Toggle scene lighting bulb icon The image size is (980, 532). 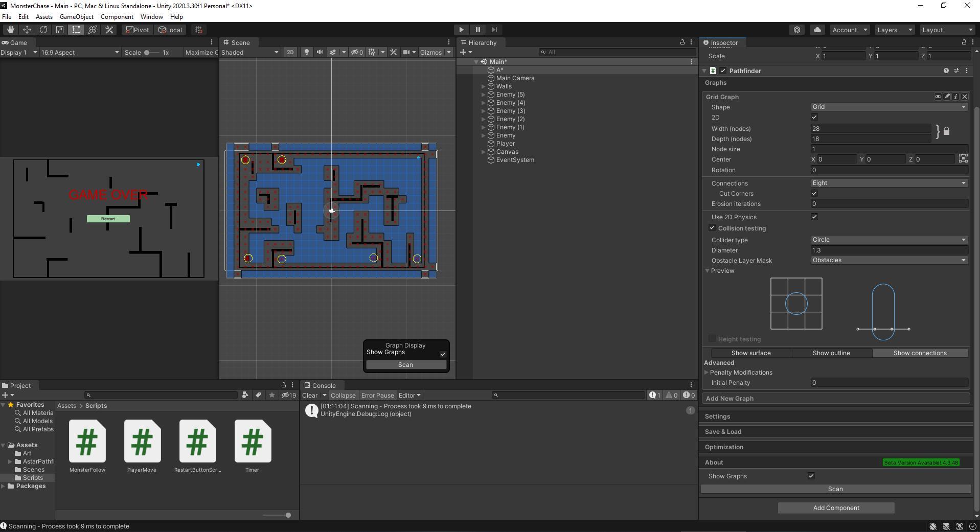[x=306, y=52]
